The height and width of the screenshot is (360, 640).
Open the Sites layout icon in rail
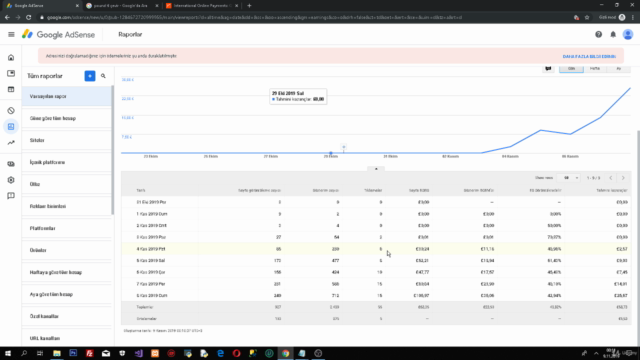click(11, 89)
